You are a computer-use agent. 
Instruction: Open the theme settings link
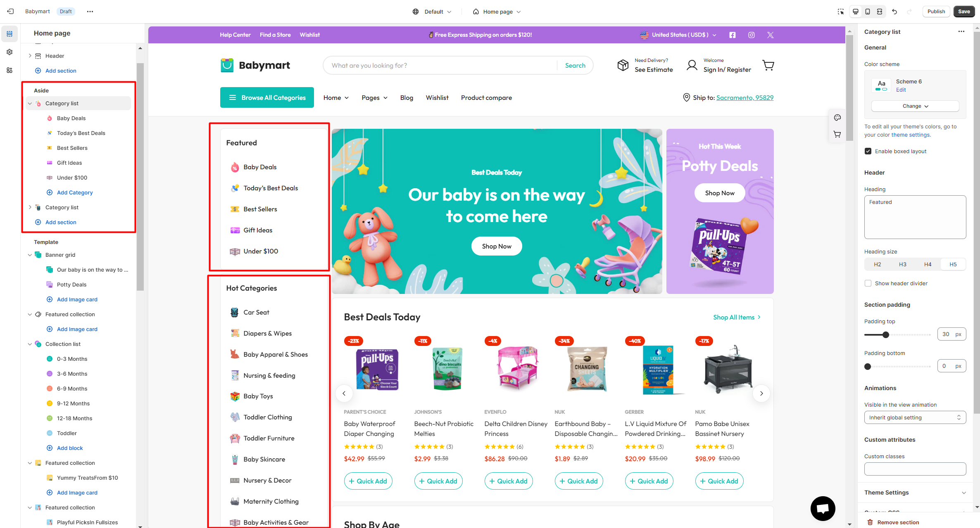(911, 135)
